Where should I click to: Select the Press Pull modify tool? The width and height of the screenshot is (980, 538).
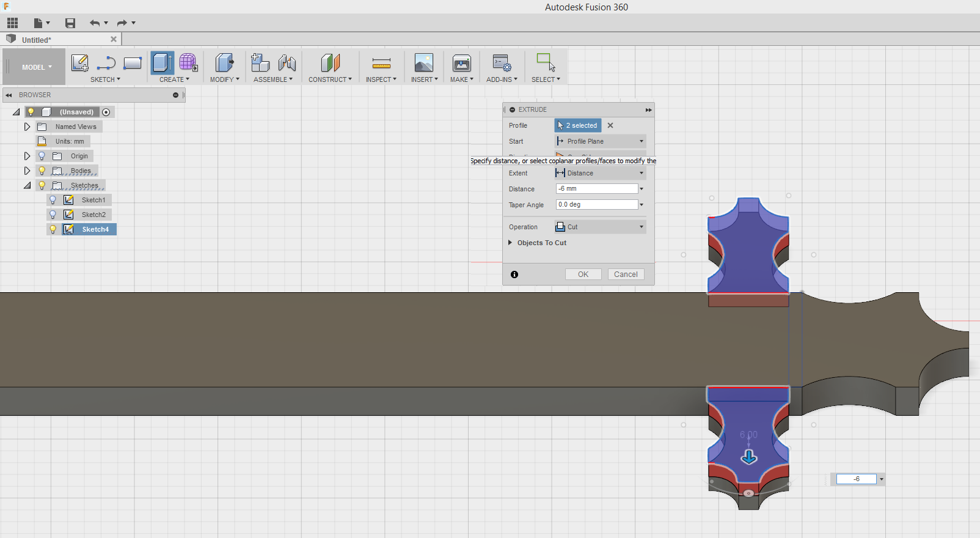pos(224,63)
